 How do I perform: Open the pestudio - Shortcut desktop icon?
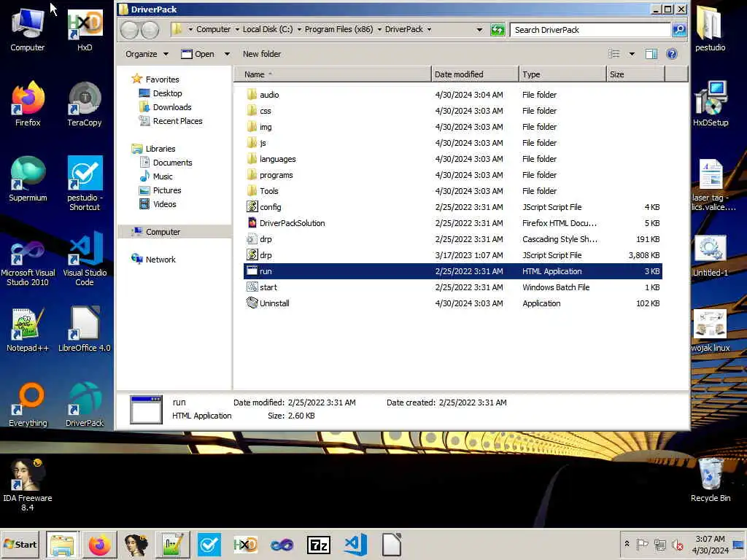click(x=85, y=183)
